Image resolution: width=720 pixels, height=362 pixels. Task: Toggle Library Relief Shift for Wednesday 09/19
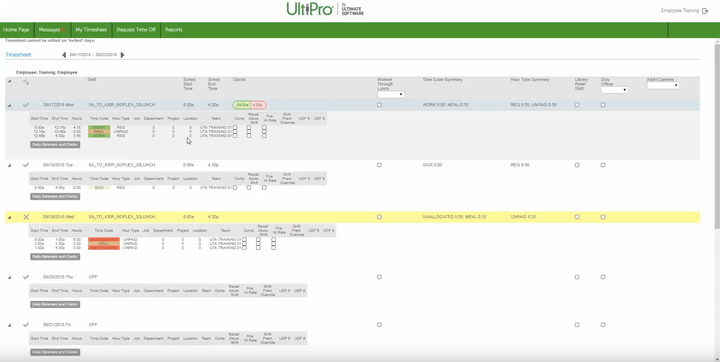[x=577, y=217]
